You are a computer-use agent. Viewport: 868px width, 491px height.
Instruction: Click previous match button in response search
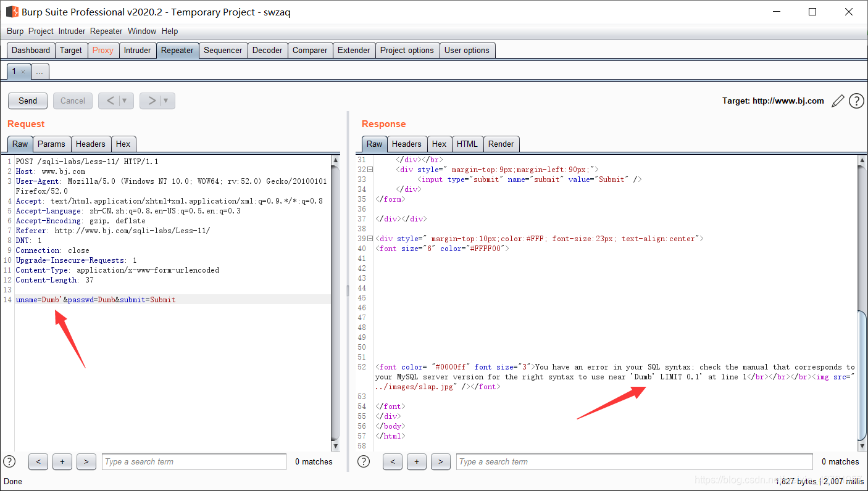click(392, 461)
